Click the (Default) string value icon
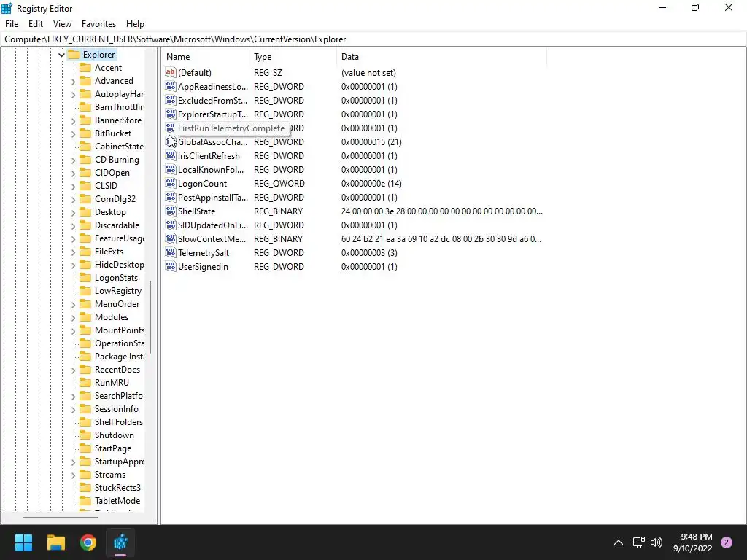The height and width of the screenshot is (560, 747). 171,72
